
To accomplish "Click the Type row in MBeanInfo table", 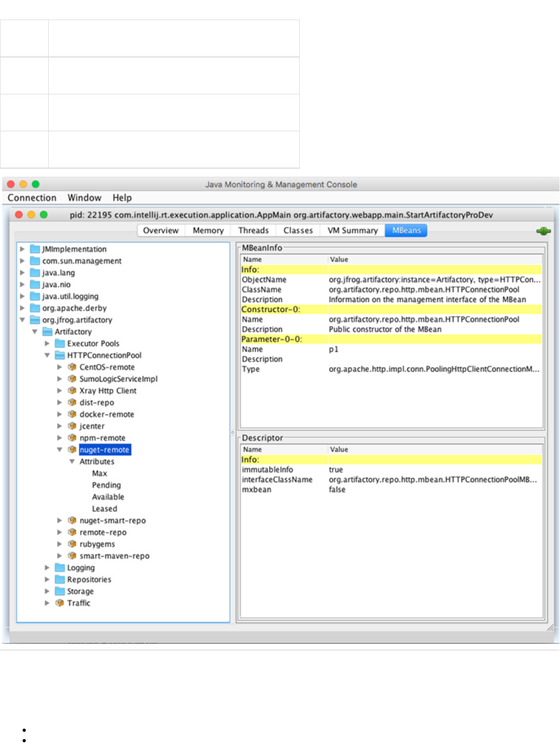I will [x=391, y=369].
